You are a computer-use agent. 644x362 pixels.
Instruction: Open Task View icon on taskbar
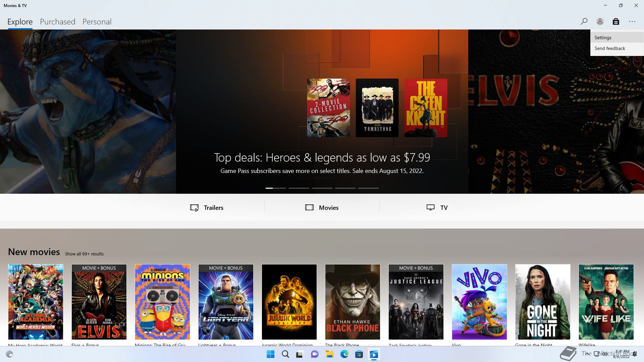[300, 354]
